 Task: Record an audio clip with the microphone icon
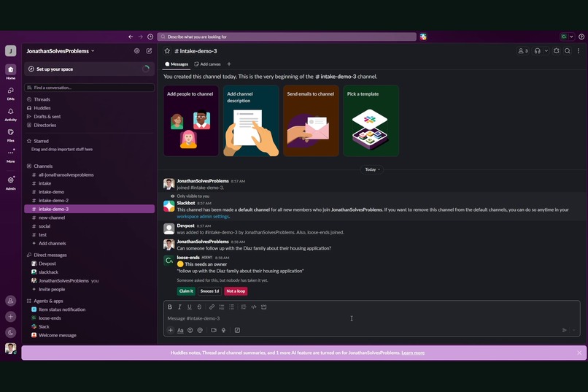coord(223,330)
